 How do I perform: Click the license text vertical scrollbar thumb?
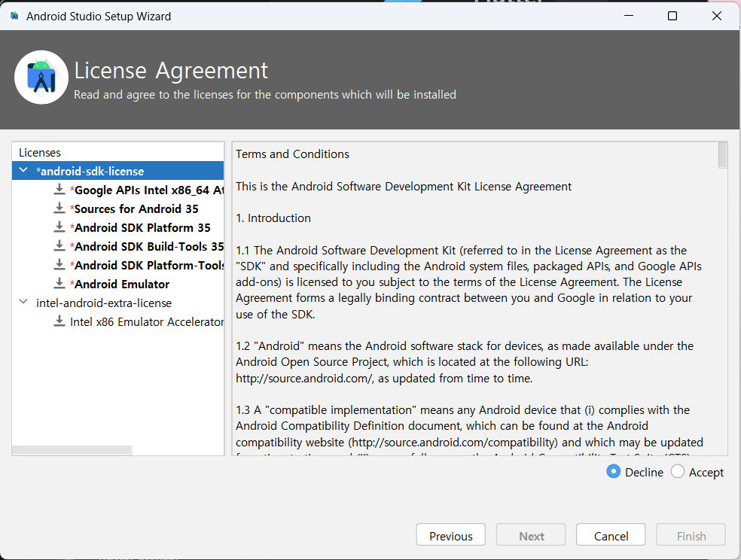[722, 155]
